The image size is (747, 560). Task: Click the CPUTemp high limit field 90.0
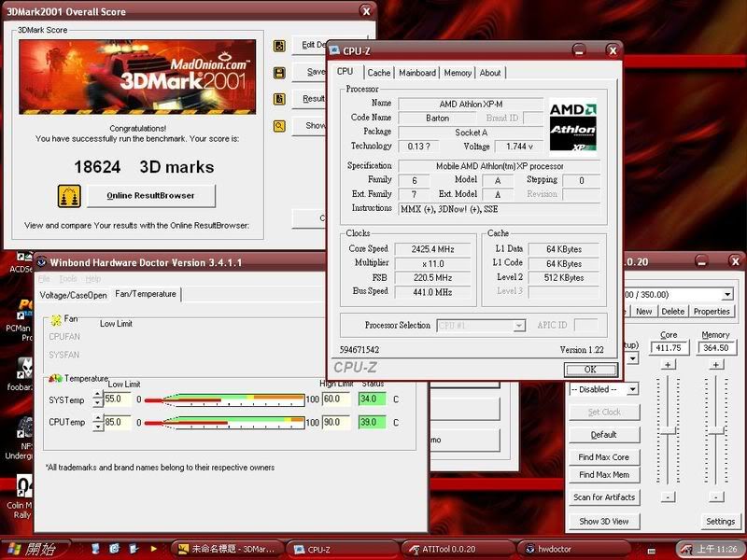click(x=336, y=423)
